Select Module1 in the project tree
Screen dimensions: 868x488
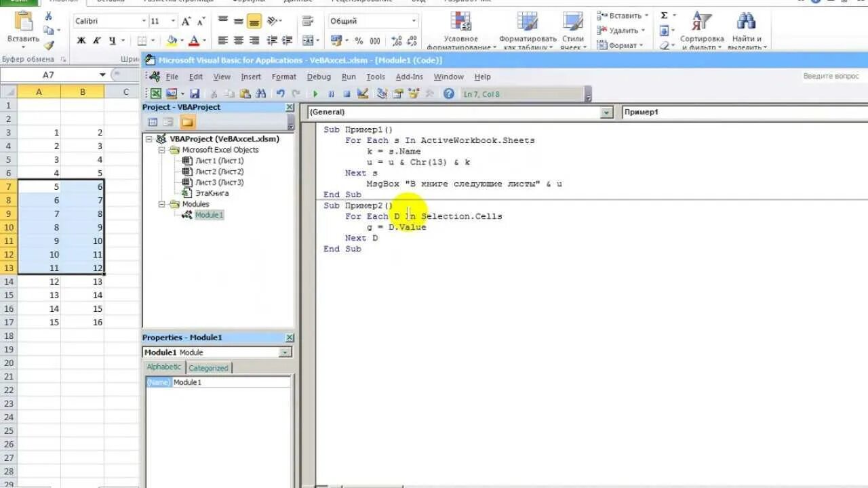click(x=209, y=215)
